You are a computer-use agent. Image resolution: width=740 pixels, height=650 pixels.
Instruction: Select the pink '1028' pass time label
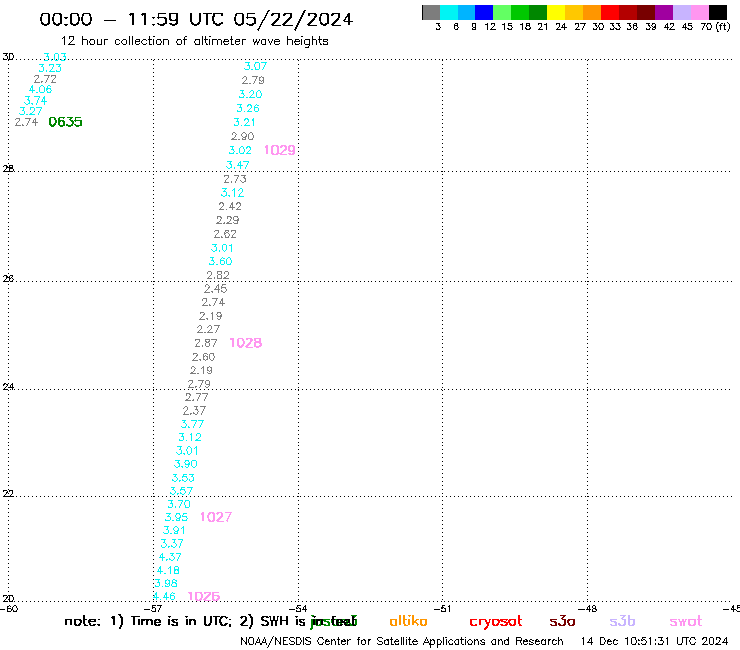coord(245,343)
